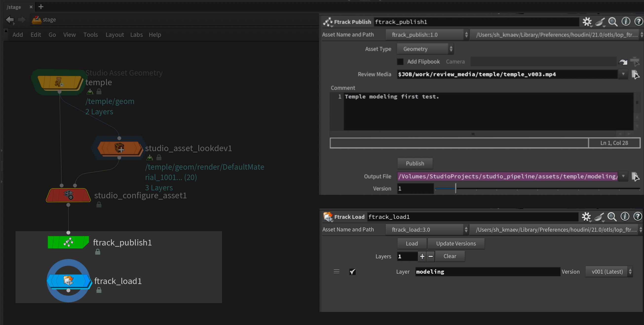Add a layer with plus button
This screenshot has height=325, width=644.
[422, 256]
